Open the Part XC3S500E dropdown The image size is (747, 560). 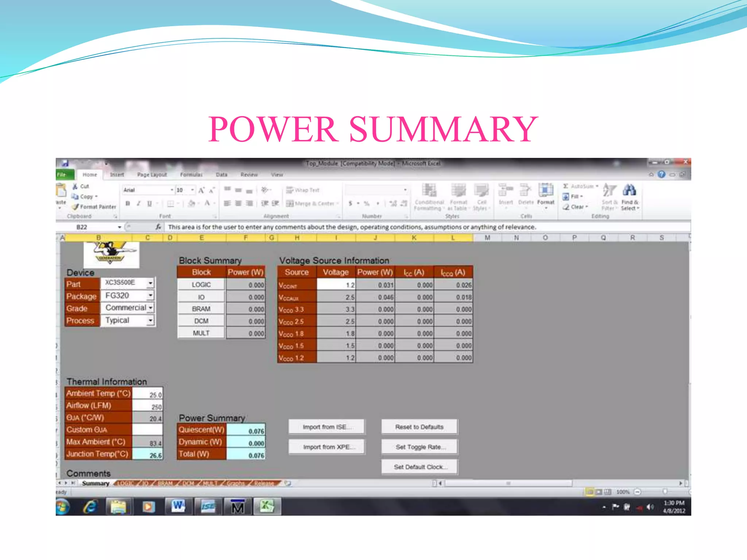pos(150,283)
